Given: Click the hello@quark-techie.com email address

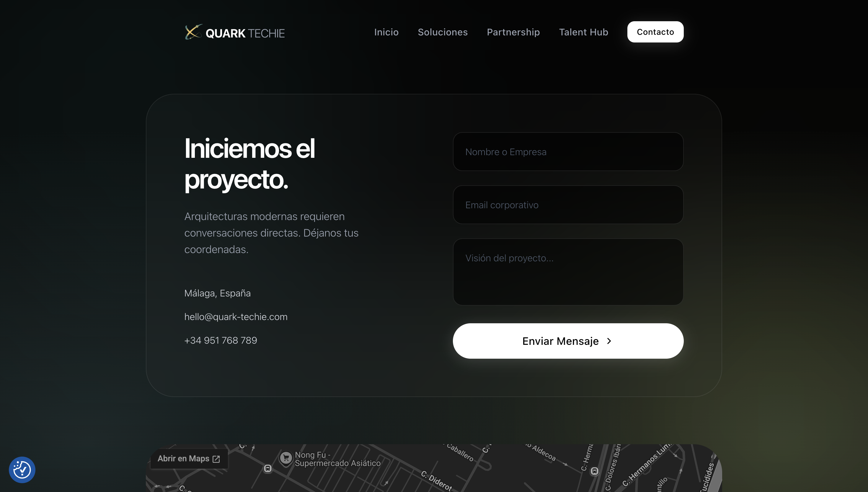Looking at the screenshot, I should point(236,316).
